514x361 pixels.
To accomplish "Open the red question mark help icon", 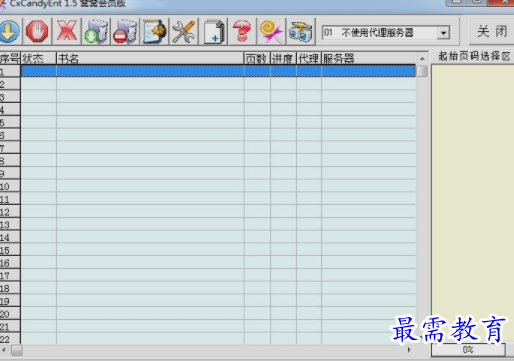I will click(242, 32).
